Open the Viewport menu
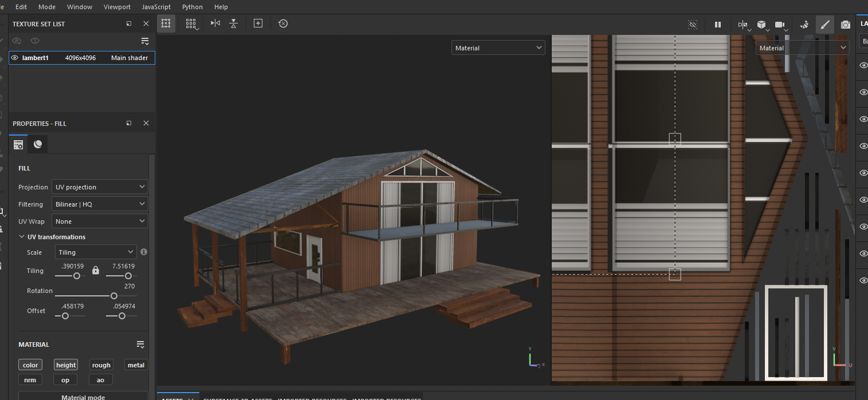This screenshot has width=868, height=400. [117, 7]
